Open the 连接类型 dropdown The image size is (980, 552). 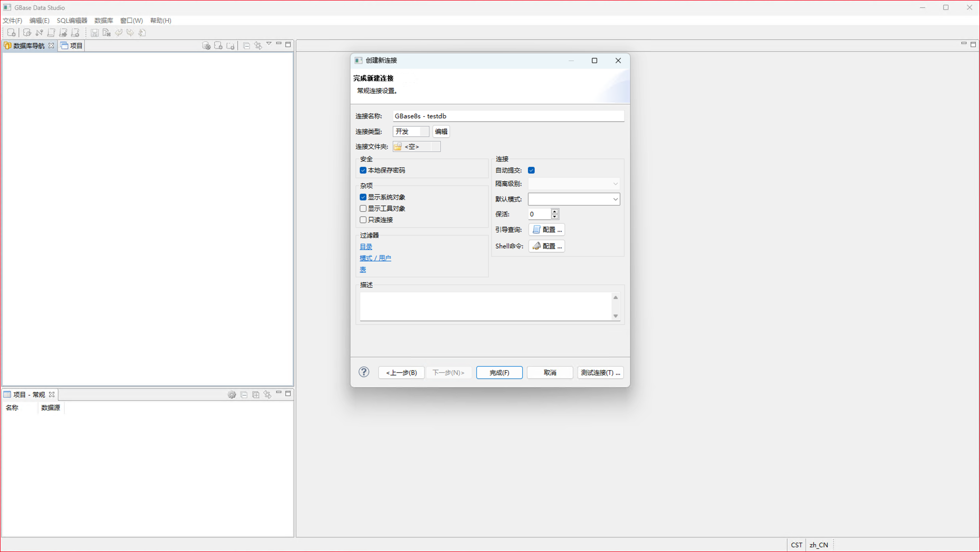[411, 132]
